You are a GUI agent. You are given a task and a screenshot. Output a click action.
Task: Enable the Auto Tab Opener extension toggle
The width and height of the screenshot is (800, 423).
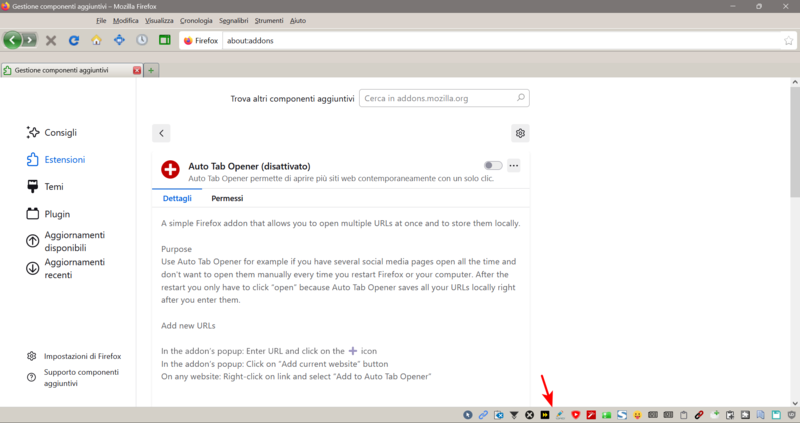click(x=493, y=165)
